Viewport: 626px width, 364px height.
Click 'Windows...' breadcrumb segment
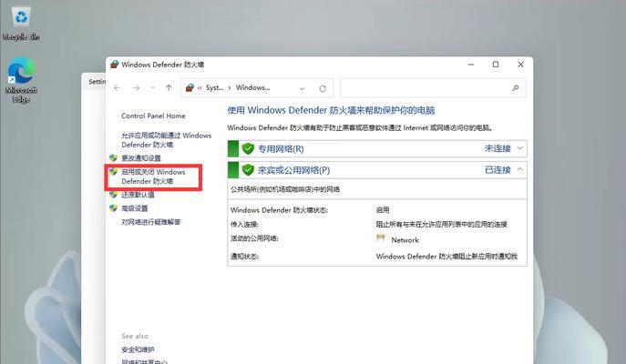pos(252,87)
